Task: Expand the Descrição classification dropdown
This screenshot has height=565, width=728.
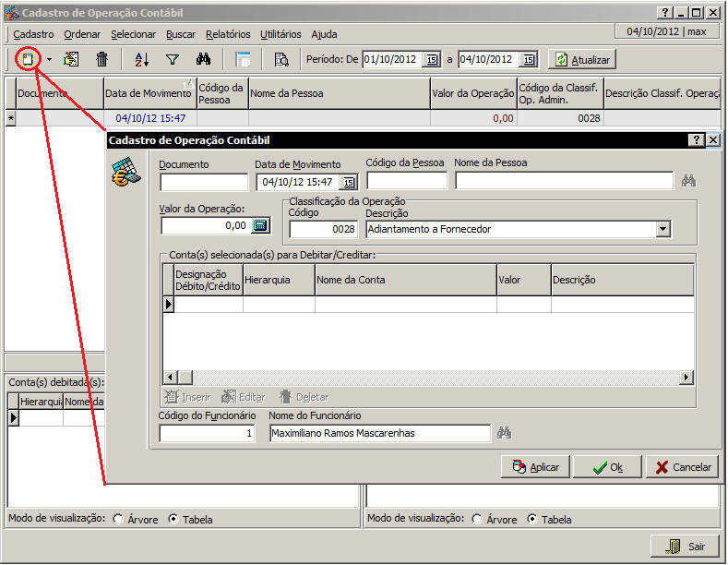Action: 662,229
